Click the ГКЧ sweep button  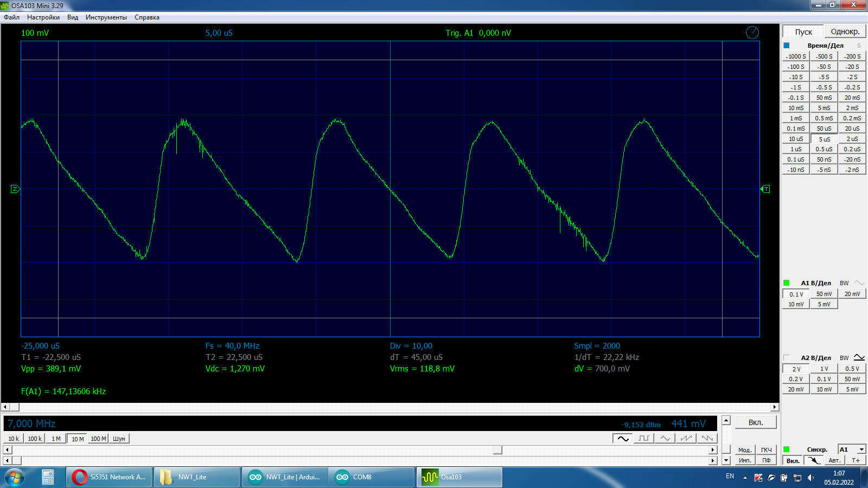tap(766, 450)
